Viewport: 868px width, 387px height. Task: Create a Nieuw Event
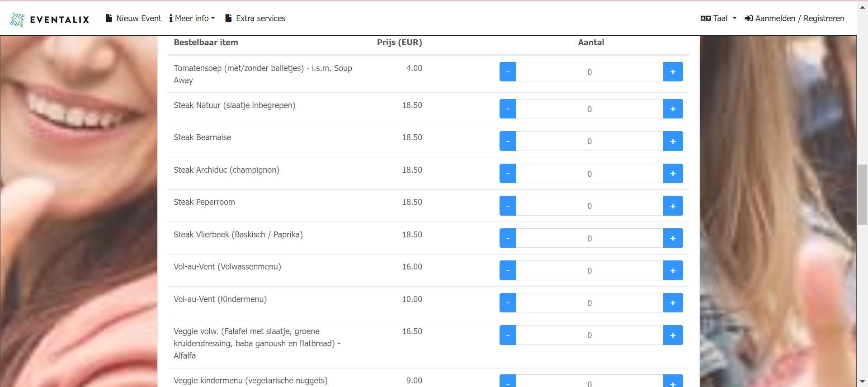coord(133,19)
